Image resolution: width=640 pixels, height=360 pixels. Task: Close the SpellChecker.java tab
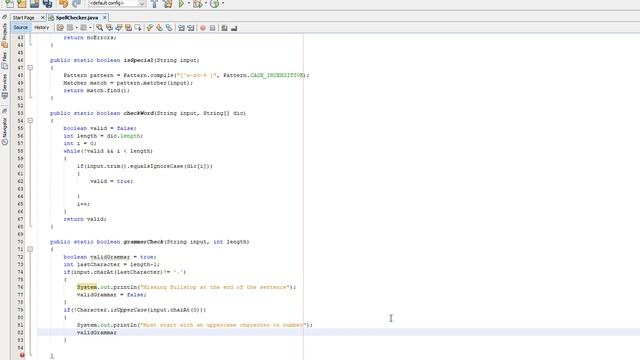click(104, 18)
